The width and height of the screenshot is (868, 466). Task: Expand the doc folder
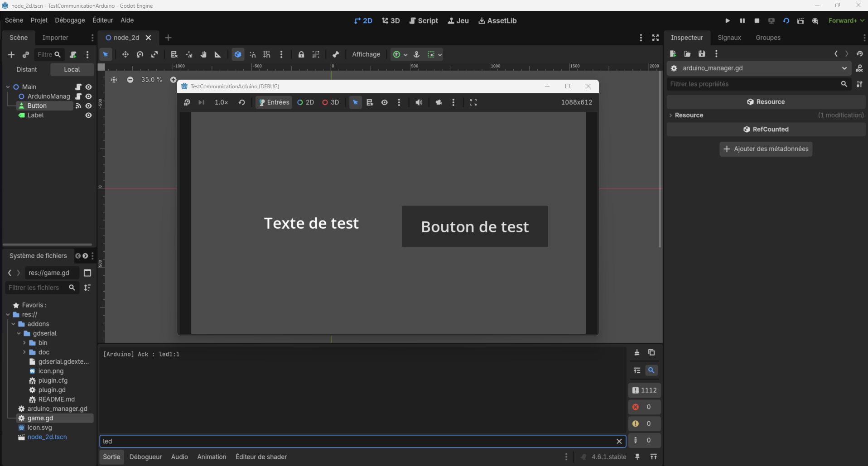coord(24,352)
